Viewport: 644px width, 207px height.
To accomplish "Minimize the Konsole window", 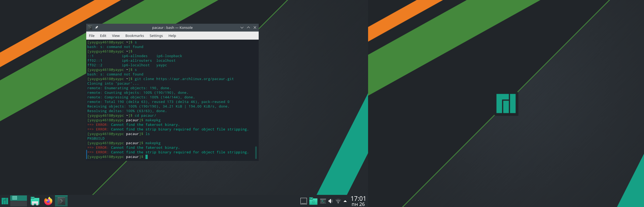I will [242, 27].
